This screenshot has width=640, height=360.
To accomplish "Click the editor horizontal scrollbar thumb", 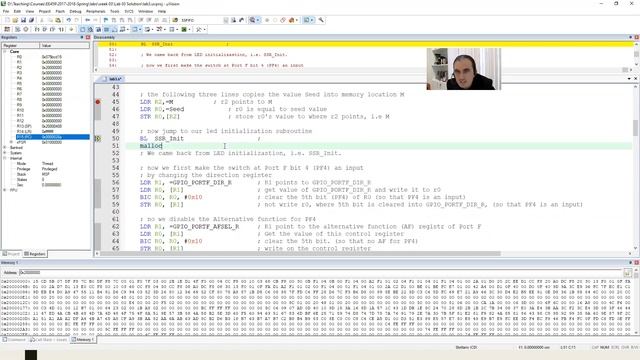I will (x=300, y=253).
